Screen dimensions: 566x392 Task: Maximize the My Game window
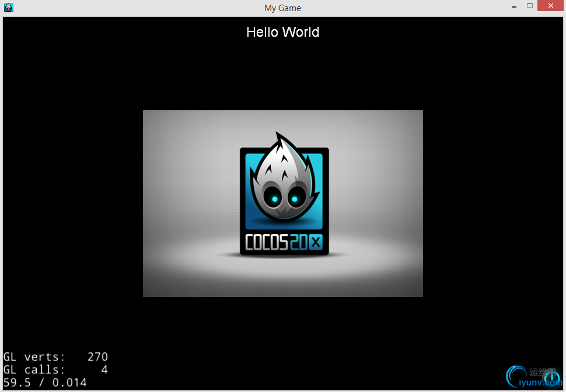[x=530, y=5]
